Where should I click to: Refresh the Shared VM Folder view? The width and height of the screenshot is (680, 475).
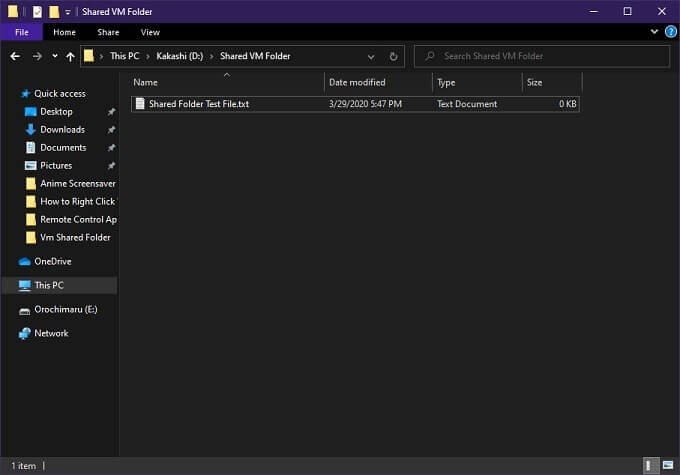click(393, 56)
